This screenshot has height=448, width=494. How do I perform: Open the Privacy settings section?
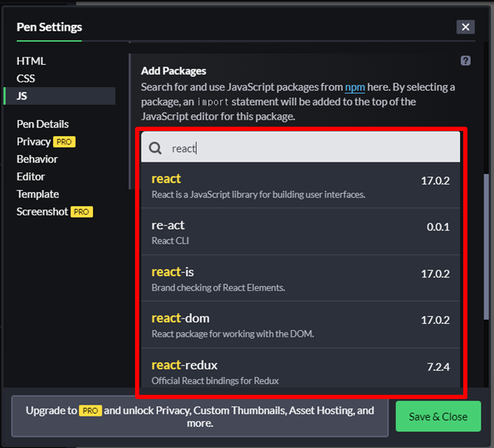(x=34, y=141)
